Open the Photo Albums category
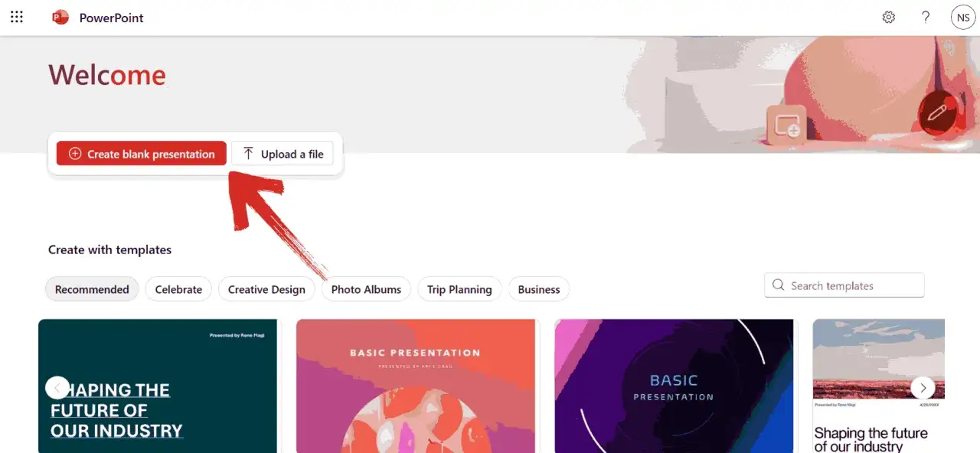Viewport: 980px width, 453px height. tap(366, 289)
